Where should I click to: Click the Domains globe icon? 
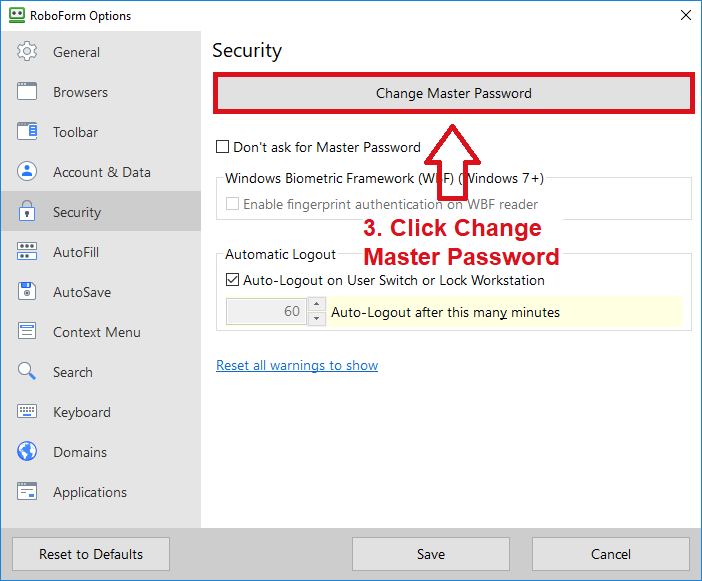pyautogui.click(x=27, y=452)
